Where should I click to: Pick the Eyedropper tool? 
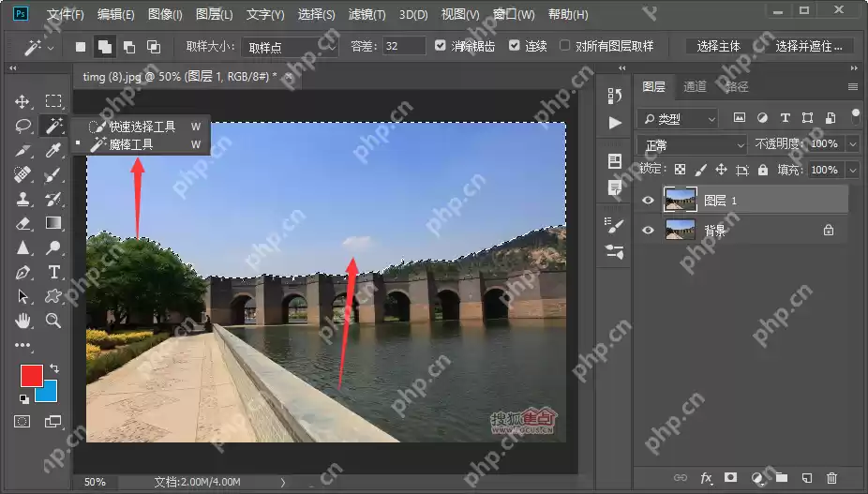pos(53,150)
